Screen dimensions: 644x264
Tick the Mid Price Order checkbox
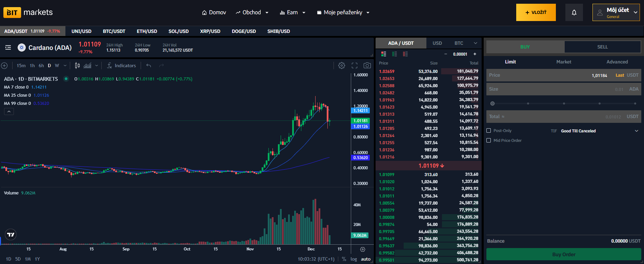489,140
